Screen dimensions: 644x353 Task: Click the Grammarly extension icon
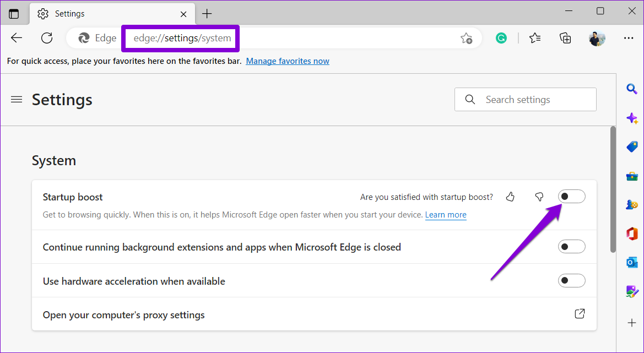(x=501, y=38)
